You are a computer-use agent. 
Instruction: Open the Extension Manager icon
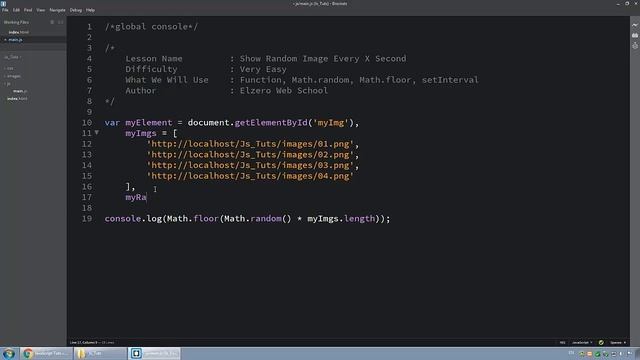click(635, 36)
